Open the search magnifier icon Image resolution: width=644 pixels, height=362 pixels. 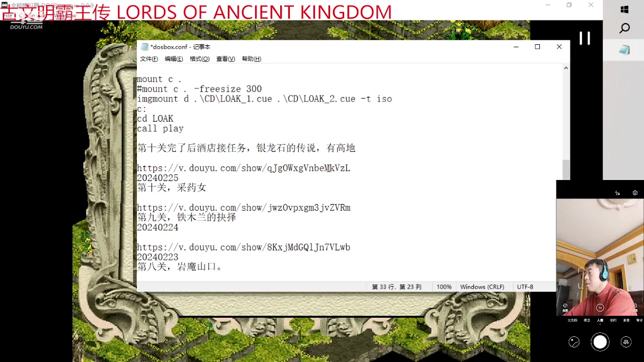click(x=624, y=29)
